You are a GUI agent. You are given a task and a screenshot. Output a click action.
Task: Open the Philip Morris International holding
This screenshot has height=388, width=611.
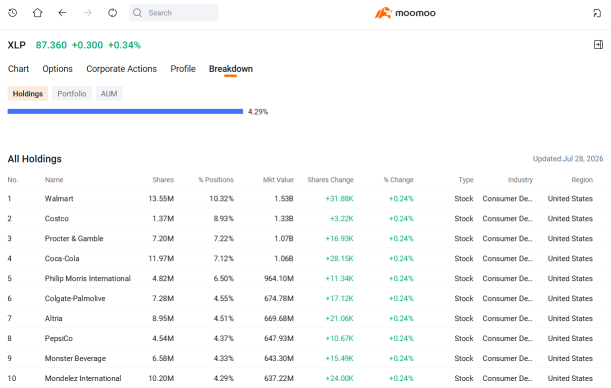point(305,279)
